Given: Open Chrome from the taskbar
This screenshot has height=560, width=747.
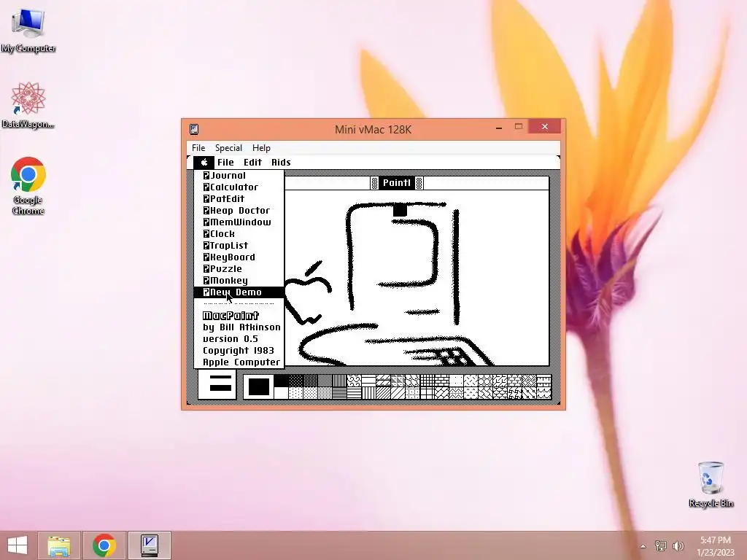Looking at the screenshot, I should [x=104, y=545].
